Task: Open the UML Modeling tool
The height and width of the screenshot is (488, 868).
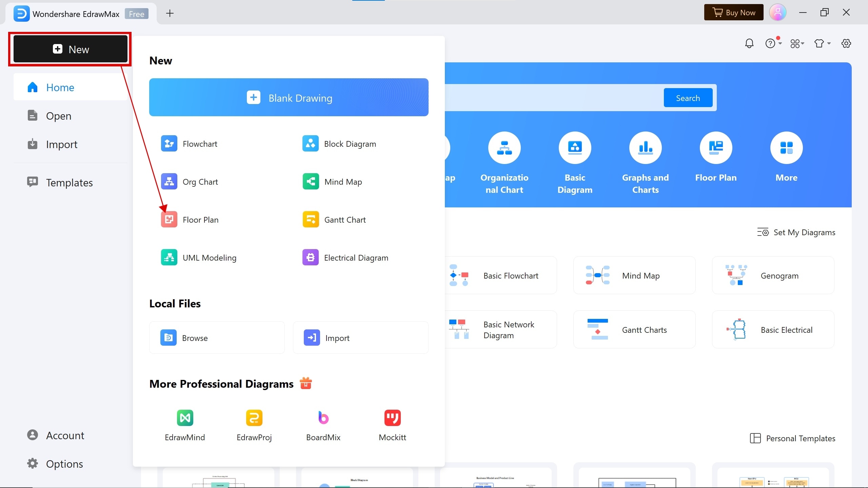Action: (209, 258)
